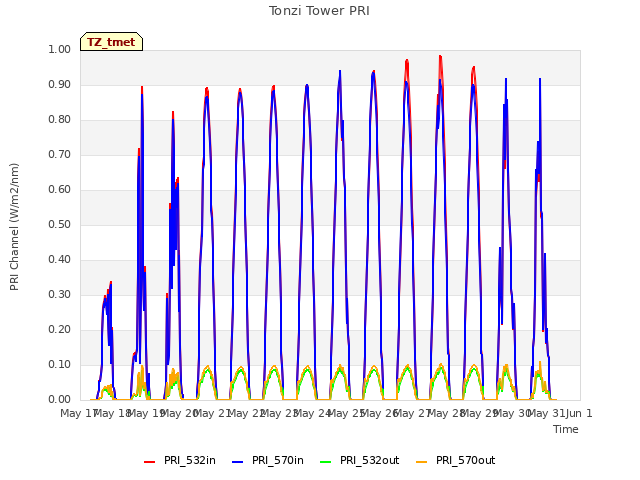Select the PRI_532out legend label

(x=370, y=460)
